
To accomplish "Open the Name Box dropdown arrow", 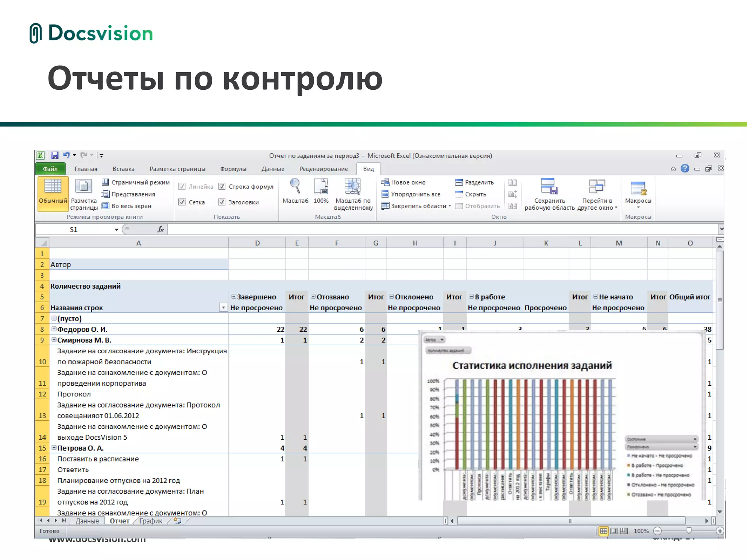I will 116,229.
